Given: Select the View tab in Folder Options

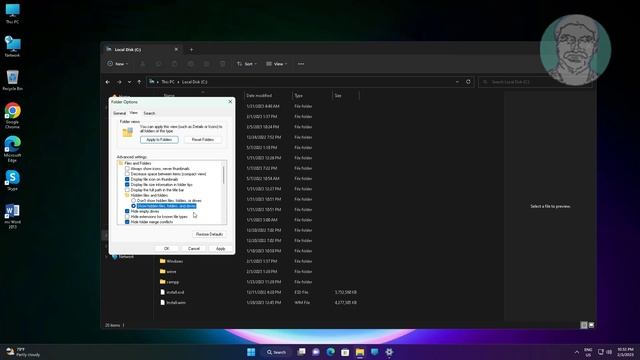Looking at the screenshot, I should pyautogui.click(x=133, y=113).
